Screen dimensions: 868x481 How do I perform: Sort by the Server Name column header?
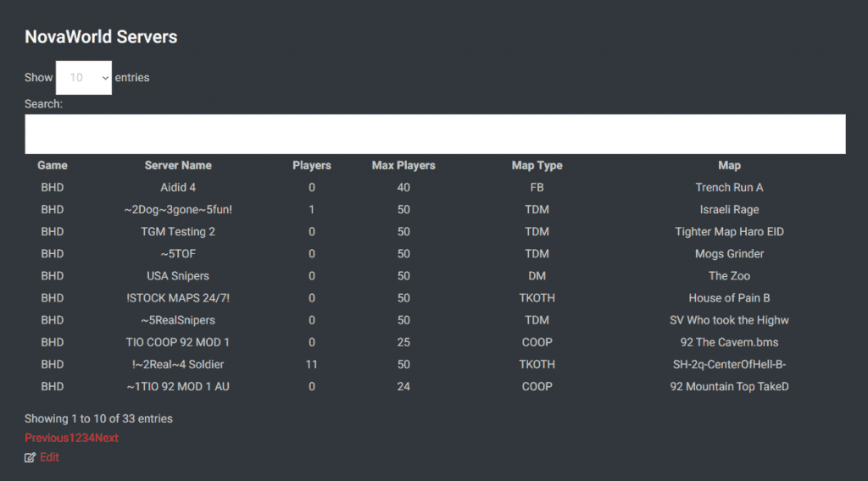178,165
